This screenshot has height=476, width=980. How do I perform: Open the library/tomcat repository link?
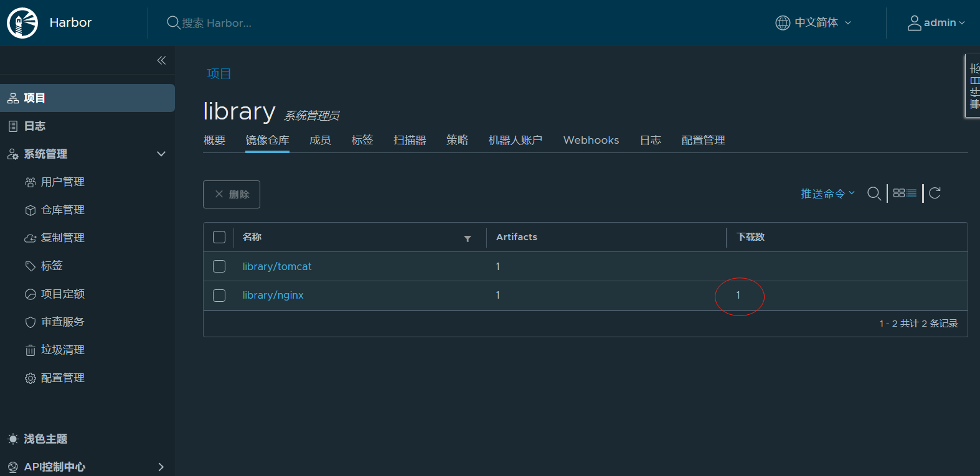[x=277, y=266]
